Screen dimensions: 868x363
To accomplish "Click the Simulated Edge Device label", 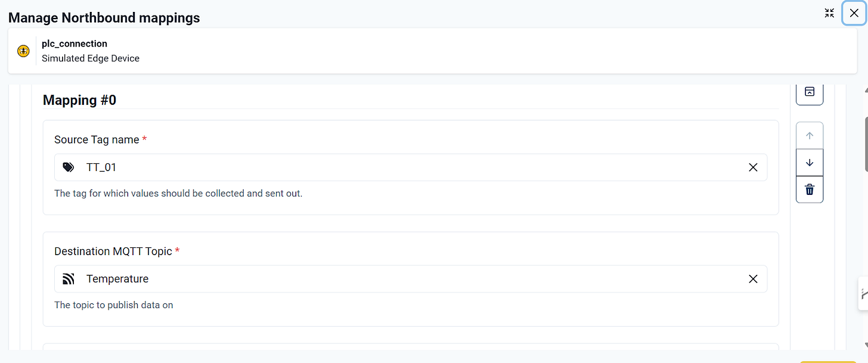I will coord(91,58).
